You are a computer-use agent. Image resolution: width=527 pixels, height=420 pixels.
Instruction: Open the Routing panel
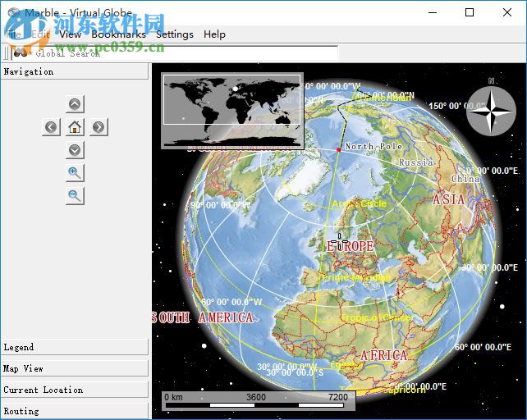coord(74,411)
